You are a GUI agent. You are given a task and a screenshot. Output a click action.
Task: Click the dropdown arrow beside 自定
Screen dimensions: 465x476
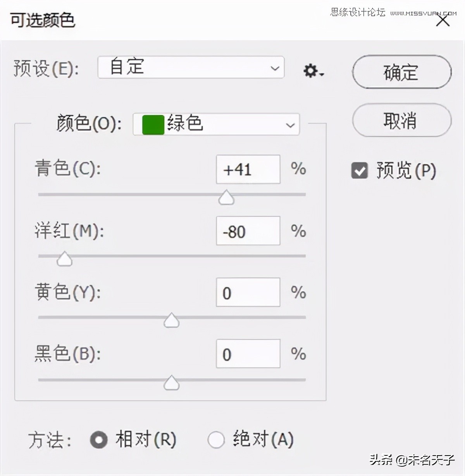coord(275,68)
